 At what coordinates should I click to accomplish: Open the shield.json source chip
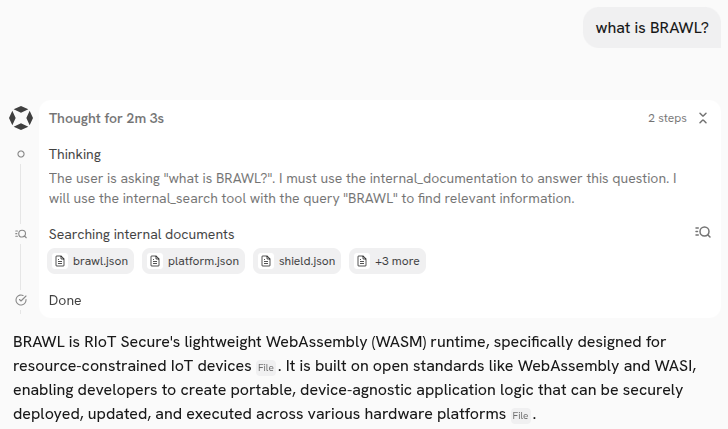coord(299,262)
